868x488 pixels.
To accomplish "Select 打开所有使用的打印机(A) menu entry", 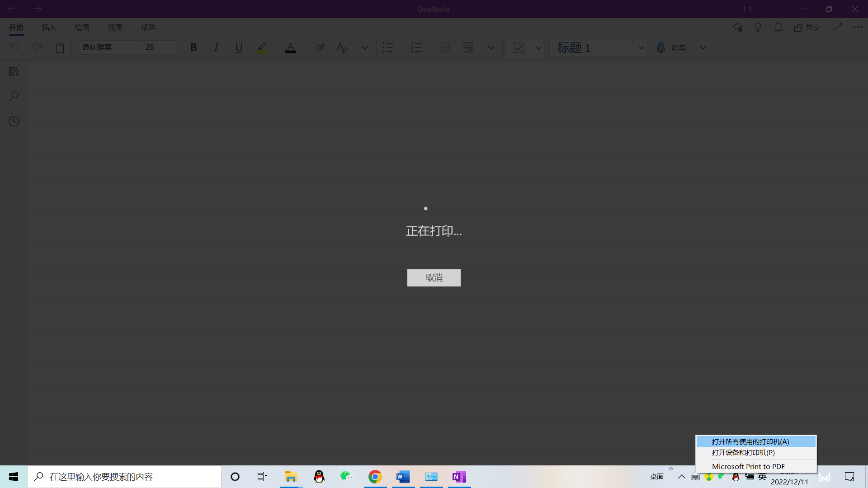I will pyautogui.click(x=750, y=441).
